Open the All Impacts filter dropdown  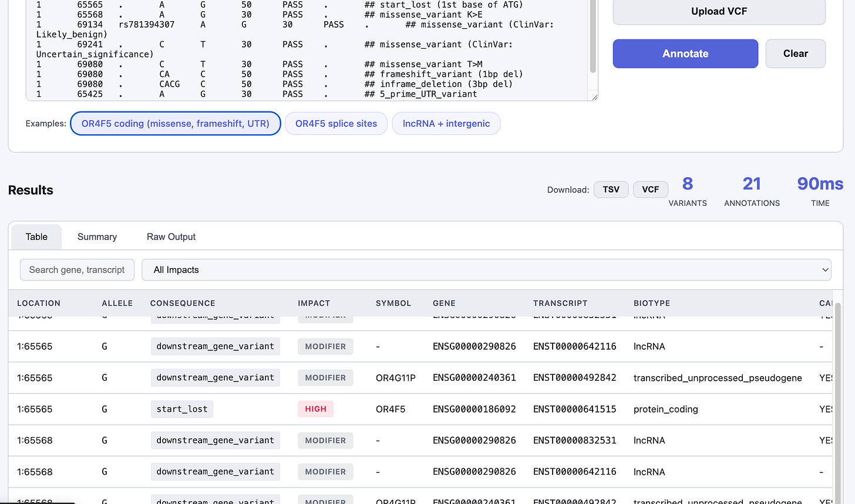[486, 270]
